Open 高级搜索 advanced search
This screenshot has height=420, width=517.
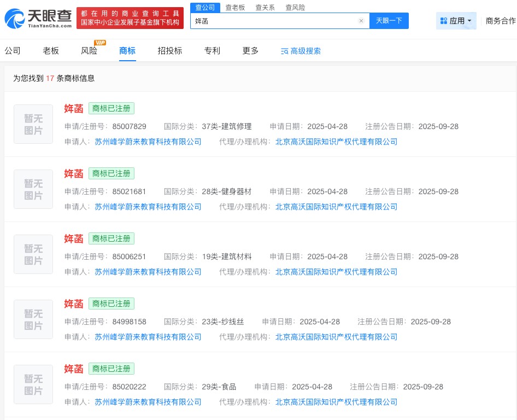(x=305, y=51)
